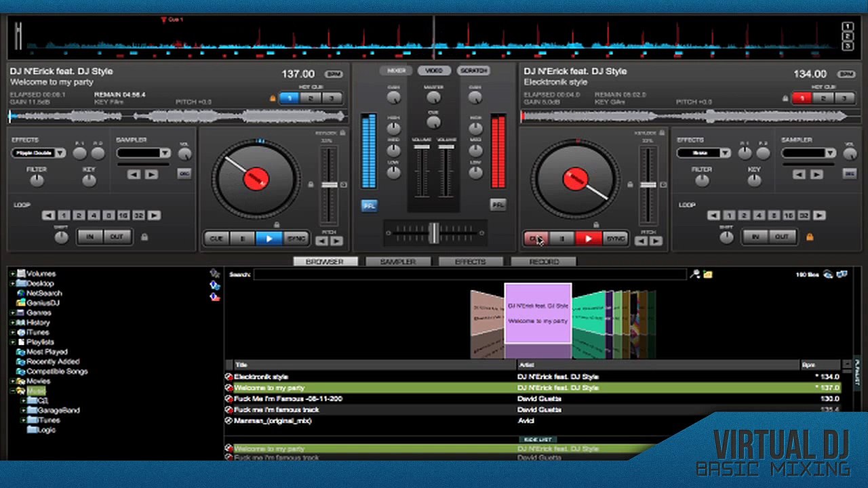Toggle the right deck hot cue lock
This screenshot has height=488, width=868.
coord(786,98)
